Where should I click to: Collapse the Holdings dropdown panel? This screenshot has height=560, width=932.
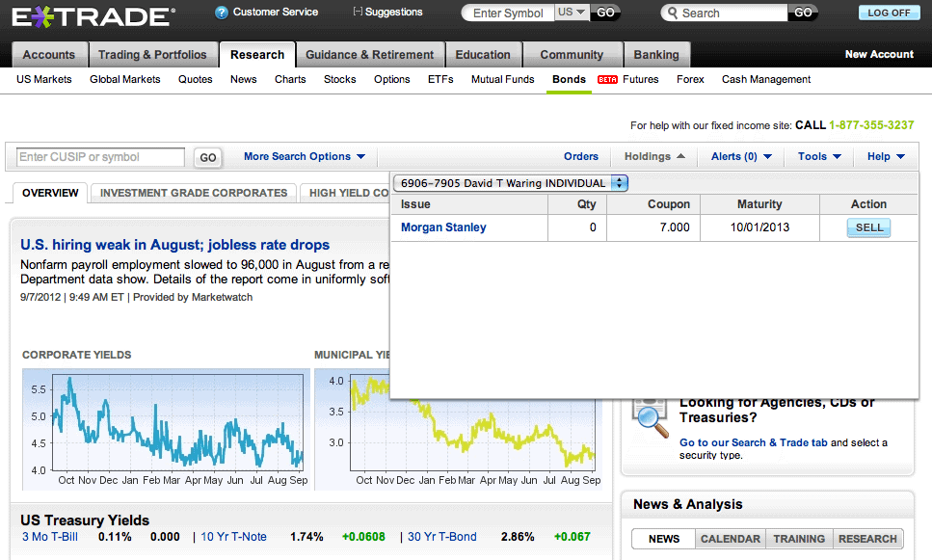(654, 156)
